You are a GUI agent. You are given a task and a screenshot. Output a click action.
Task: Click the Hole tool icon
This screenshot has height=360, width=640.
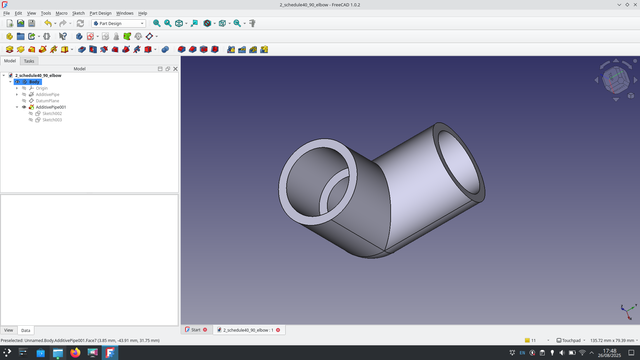click(93, 49)
